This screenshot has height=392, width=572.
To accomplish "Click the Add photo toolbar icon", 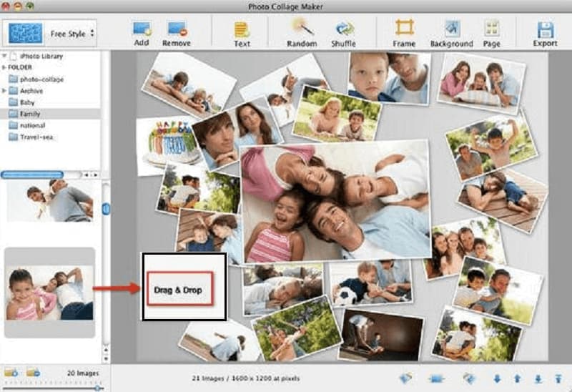I will pyautogui.click(x=142, y=29).
